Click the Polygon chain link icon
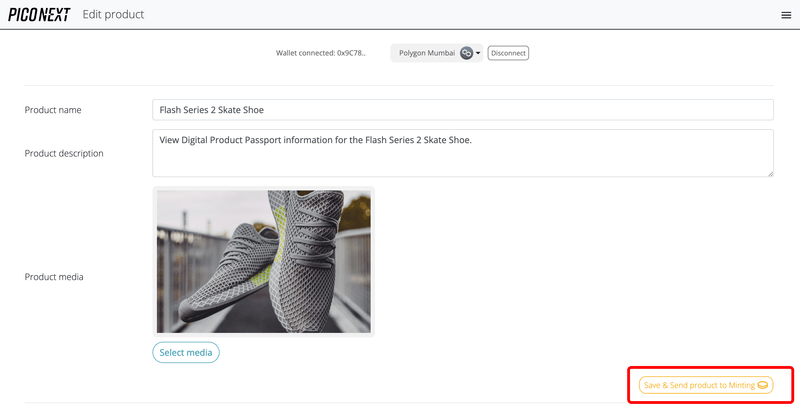Screen dimensions: 800x409 point(466,53)
